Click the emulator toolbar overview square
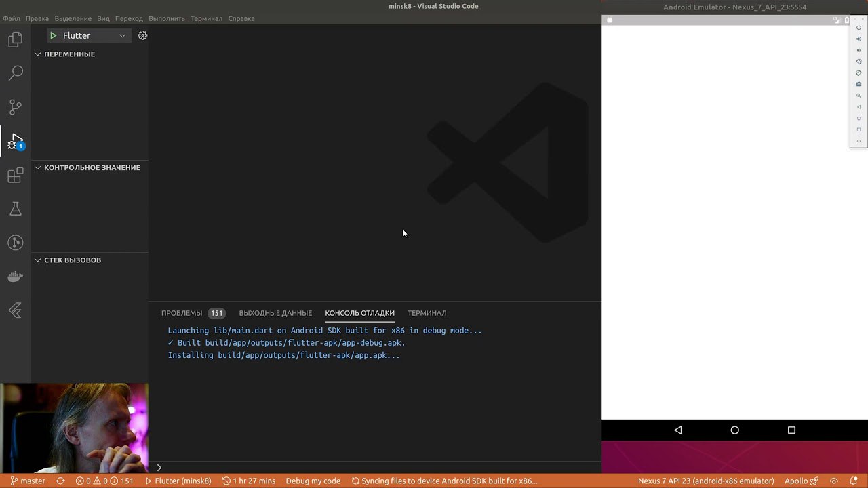The width and height of the screenshot is (868, 488). [x=859, y=129]
